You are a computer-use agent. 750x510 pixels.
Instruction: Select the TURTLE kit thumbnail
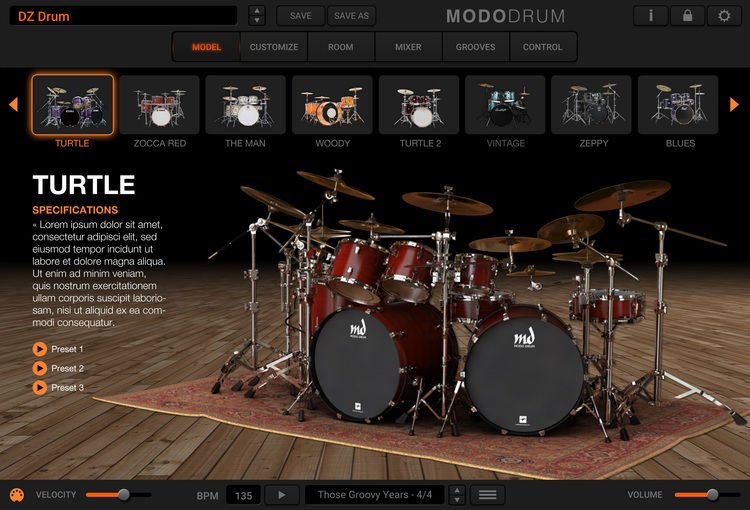(73, 104)
